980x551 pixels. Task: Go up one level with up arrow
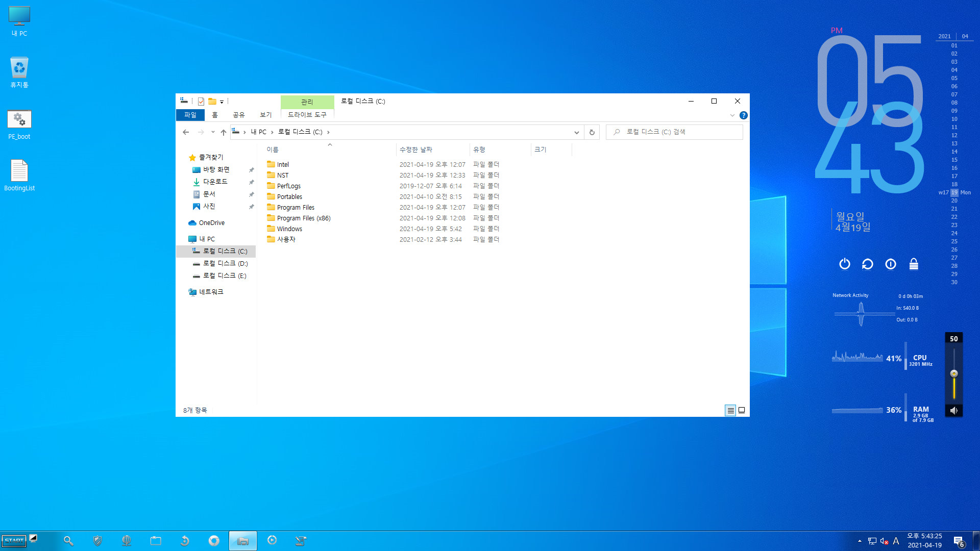pos(224,132)
